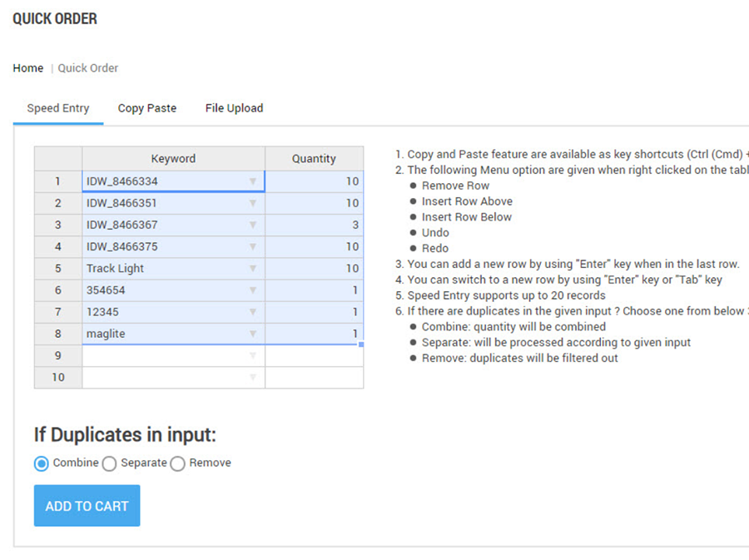Expand the 12345 keyword dropdown
The image size is (749, 560).
coord(253,312)
